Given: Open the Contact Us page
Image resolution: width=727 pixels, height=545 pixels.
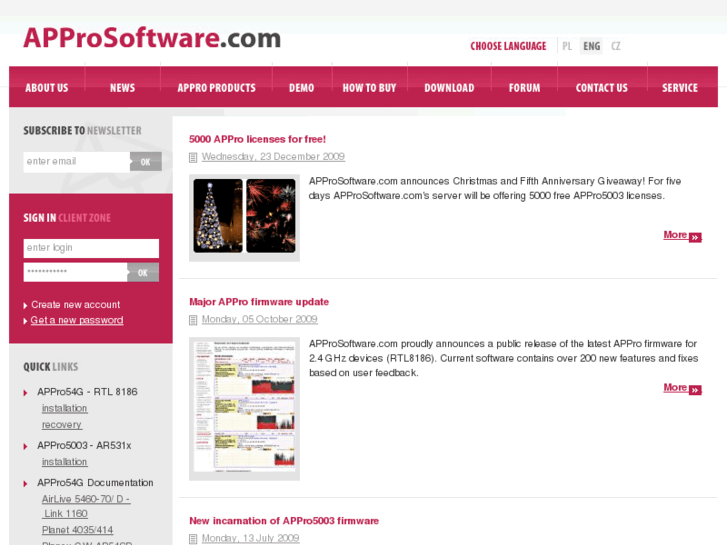Looking at the screenshot, I should [601, 88].
